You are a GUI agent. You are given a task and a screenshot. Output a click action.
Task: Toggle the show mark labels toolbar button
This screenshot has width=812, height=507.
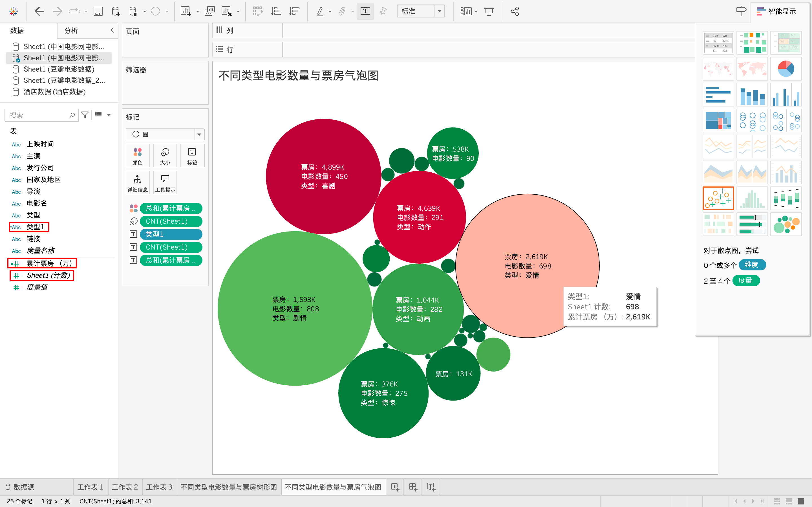click(x=365, y=11)
